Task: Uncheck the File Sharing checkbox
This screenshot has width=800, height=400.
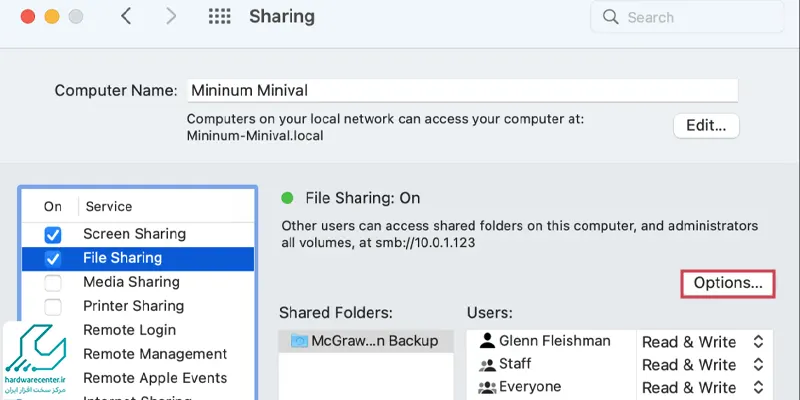Action: (x=53, y=259)
